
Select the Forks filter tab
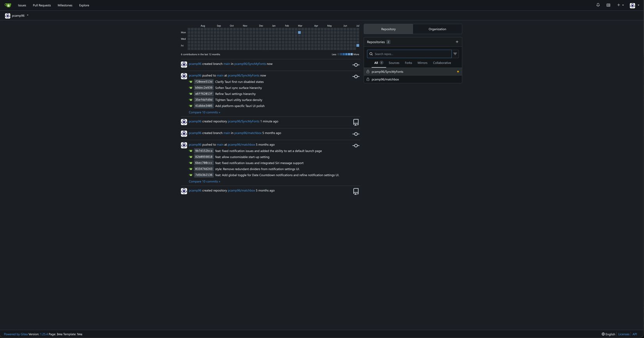point(408,63)
